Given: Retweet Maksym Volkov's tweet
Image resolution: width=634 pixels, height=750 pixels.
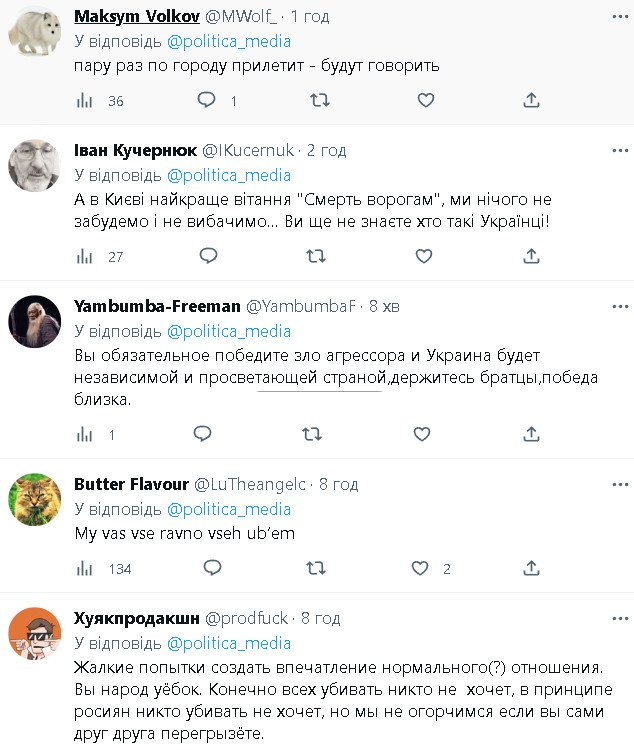Looking at the screenshot, I should click(x=319, y=100).
